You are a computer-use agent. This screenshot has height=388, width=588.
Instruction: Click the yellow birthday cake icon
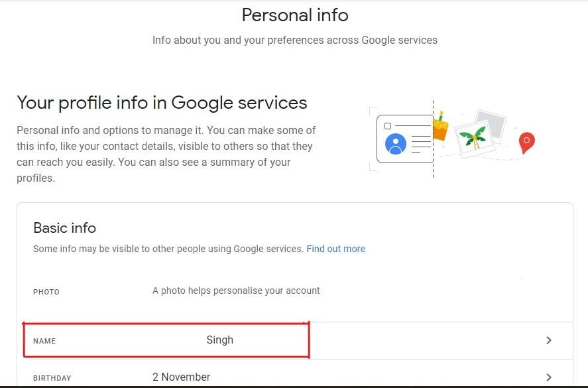click(440, 126)
